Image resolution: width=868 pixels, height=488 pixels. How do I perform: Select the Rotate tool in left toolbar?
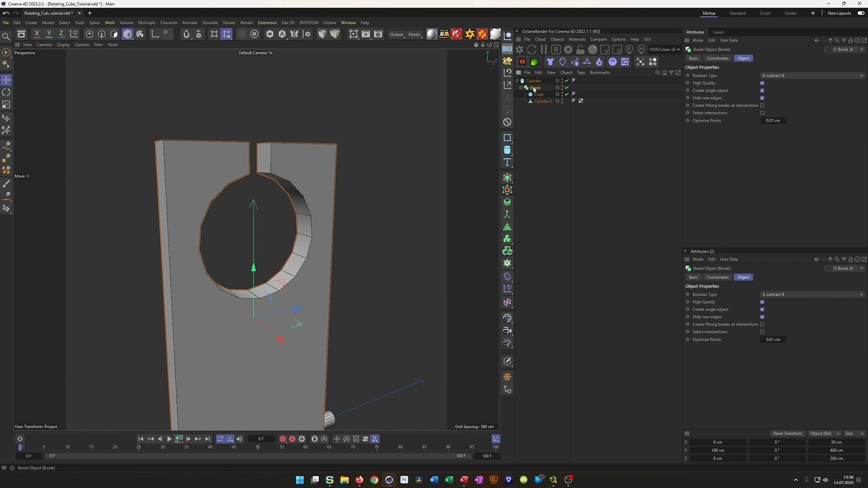pos(6,93)
